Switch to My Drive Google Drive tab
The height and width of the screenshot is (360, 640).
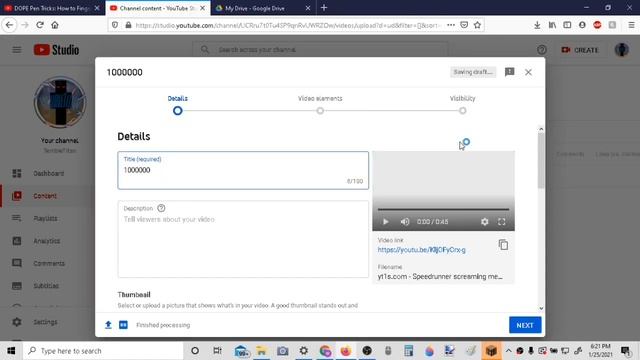coord(263,8)
